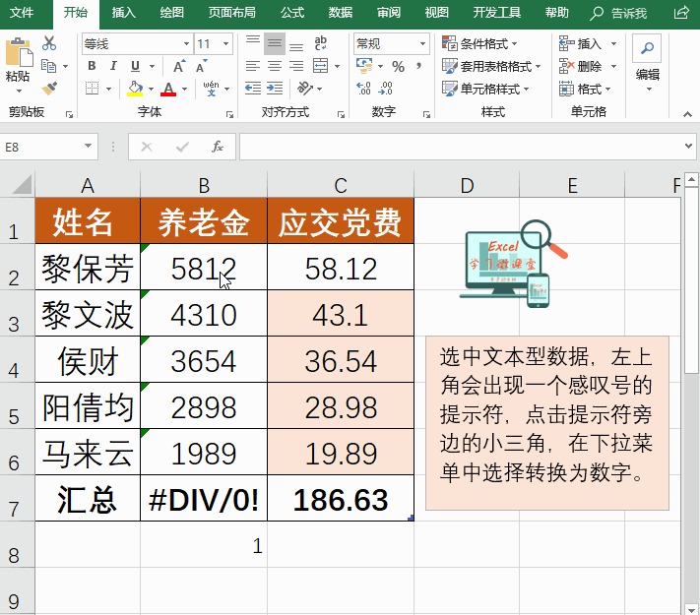The image size is (700, 615).
Task: Switch to the 视图 View tab
Action: 436,13
